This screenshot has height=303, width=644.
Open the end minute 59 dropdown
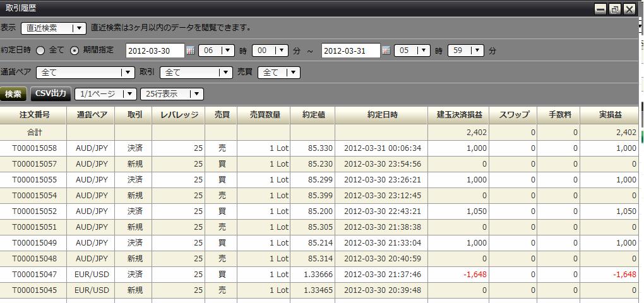tap(466, 50)
